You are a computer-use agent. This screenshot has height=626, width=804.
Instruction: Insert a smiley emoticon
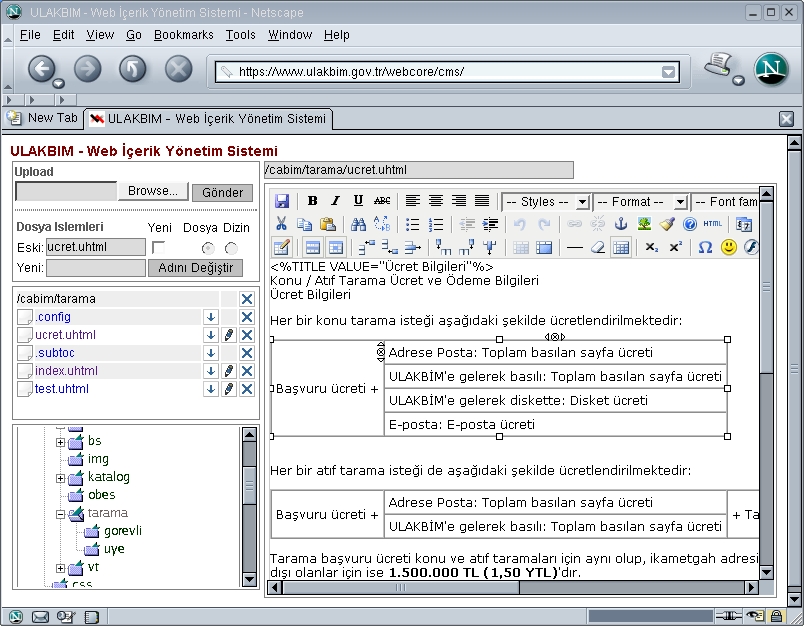[729, 248]
